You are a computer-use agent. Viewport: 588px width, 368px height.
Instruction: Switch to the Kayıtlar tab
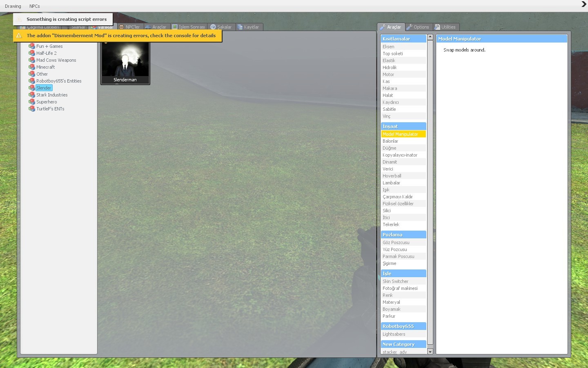(249, 27)
